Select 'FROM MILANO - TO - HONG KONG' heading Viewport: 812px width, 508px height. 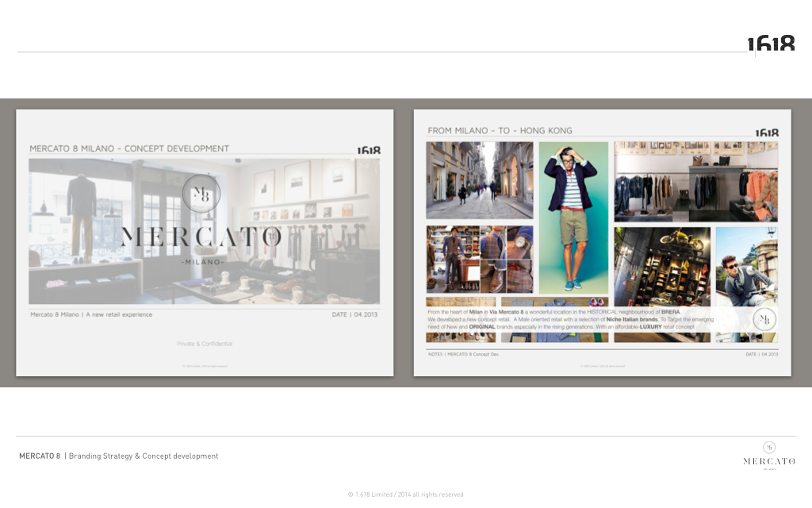500,131
